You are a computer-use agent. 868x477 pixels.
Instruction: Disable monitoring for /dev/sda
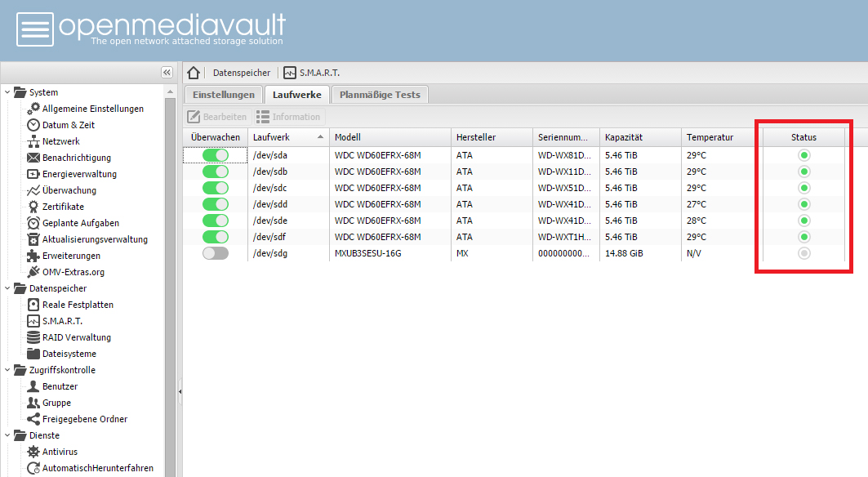click(x=215, y=155)
